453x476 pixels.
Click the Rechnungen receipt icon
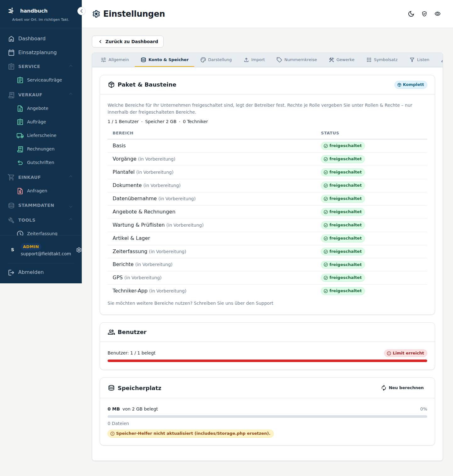click(20, 149)
